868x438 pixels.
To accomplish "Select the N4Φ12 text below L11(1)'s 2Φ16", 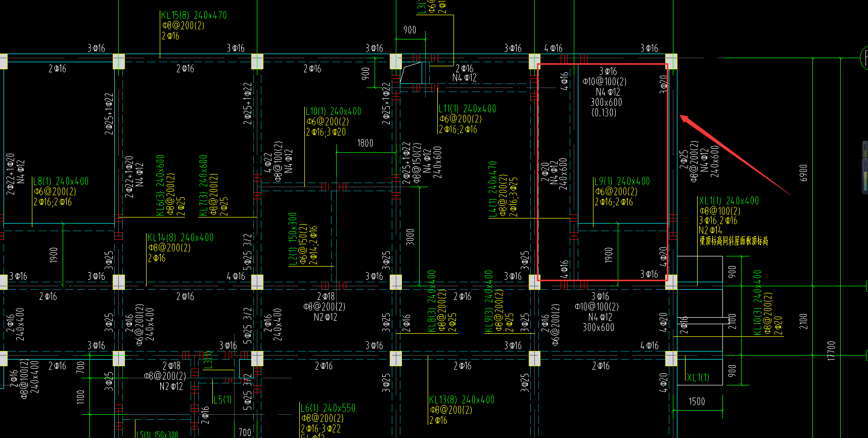I will (465, 78).
